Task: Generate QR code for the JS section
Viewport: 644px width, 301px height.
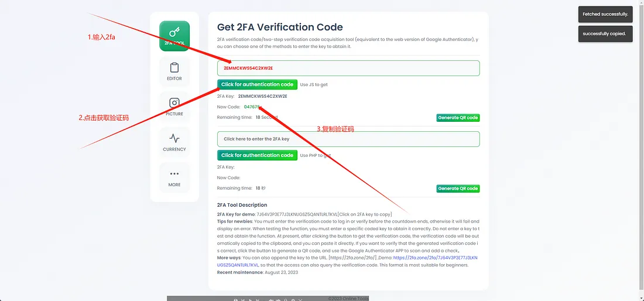Action: [458, 118]
